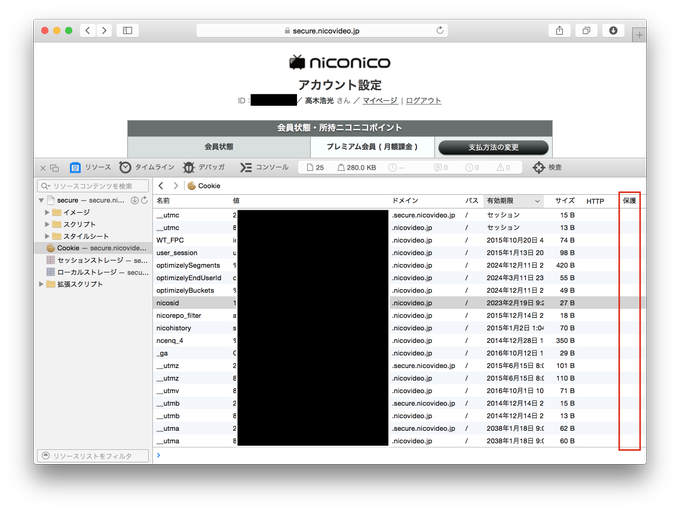Open the コンソール (Console) tab
680x512 pixels.
265,167
